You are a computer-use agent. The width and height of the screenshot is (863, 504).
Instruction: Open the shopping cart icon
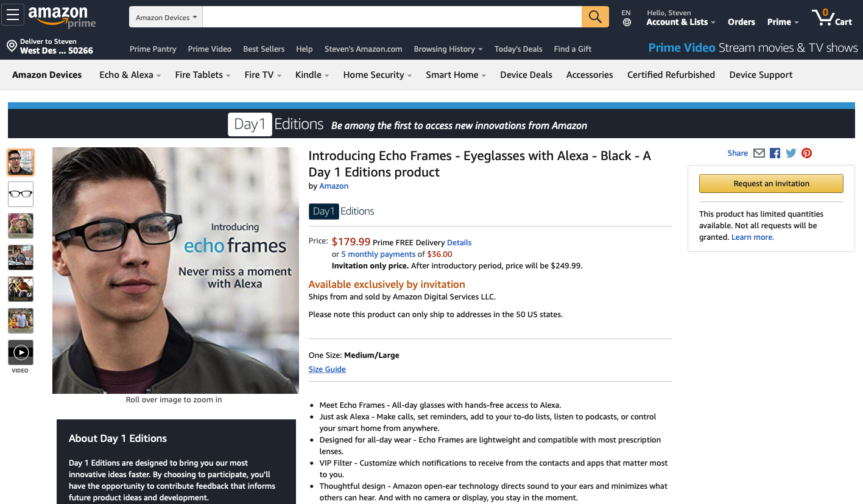coord(832,17)
